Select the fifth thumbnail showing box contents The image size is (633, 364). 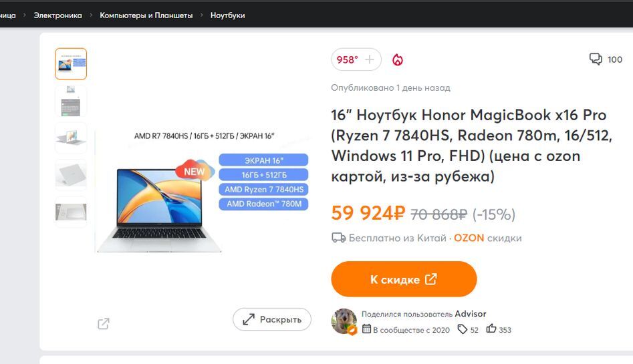click(71, 212)
